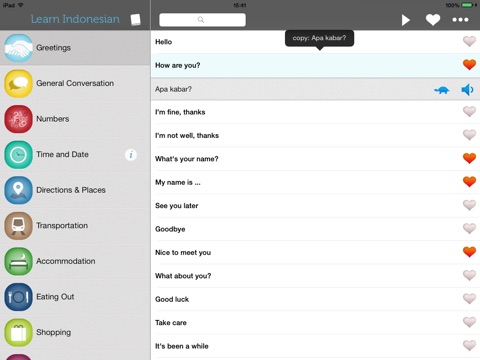This screenshot has width=480, height=360.
Task: Unfavorite the What's your name? phrase
Action: pos(469,158)
